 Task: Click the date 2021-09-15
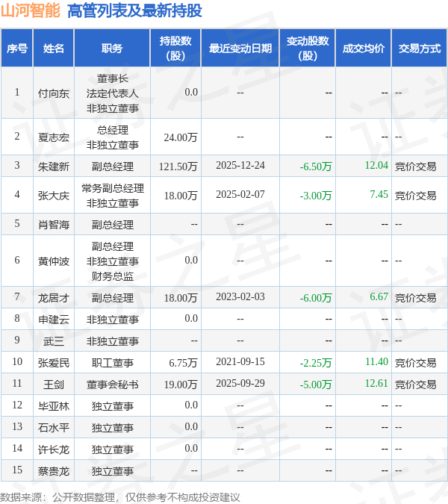[x=240, y=361]
